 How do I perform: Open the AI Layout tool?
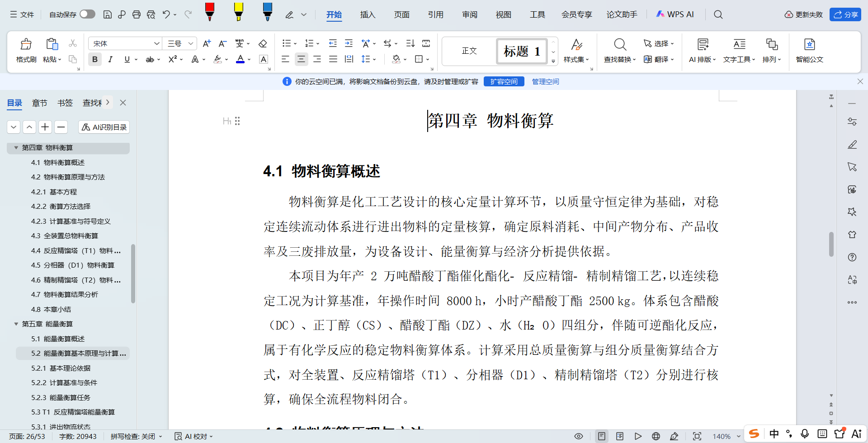coord(702,50)
